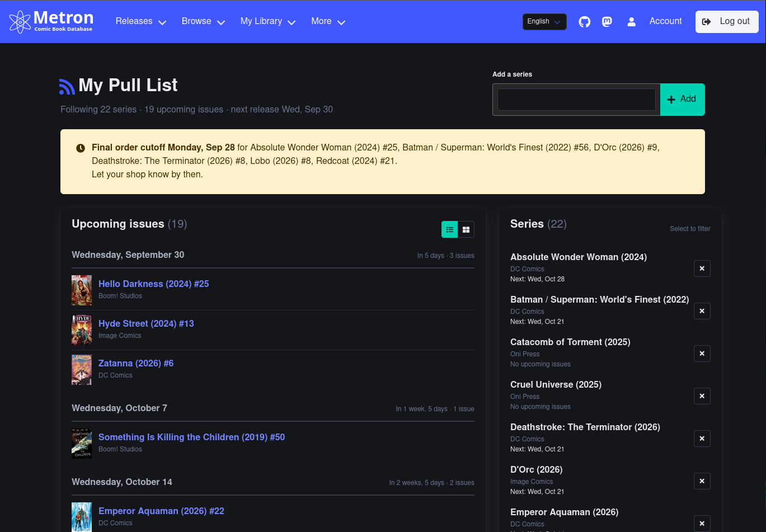Filter by Deathstroke: The Terminator (2026)
The height and width of the screenshot is (532, 766).
tap(585, 427)
